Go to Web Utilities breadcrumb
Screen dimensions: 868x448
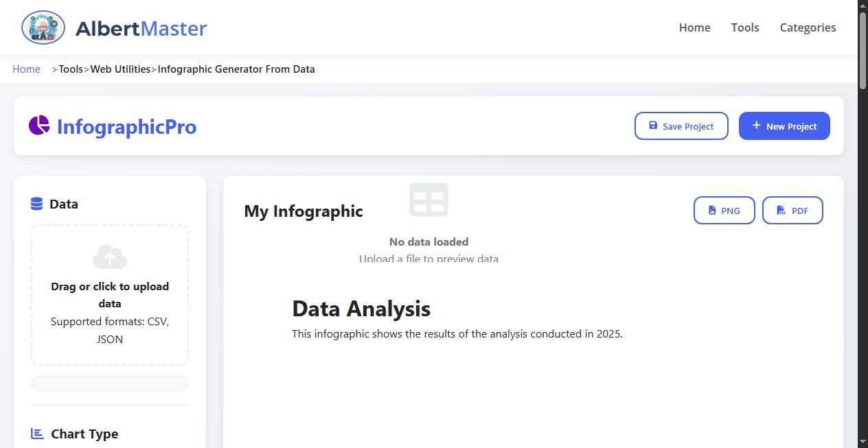[120, 69]
